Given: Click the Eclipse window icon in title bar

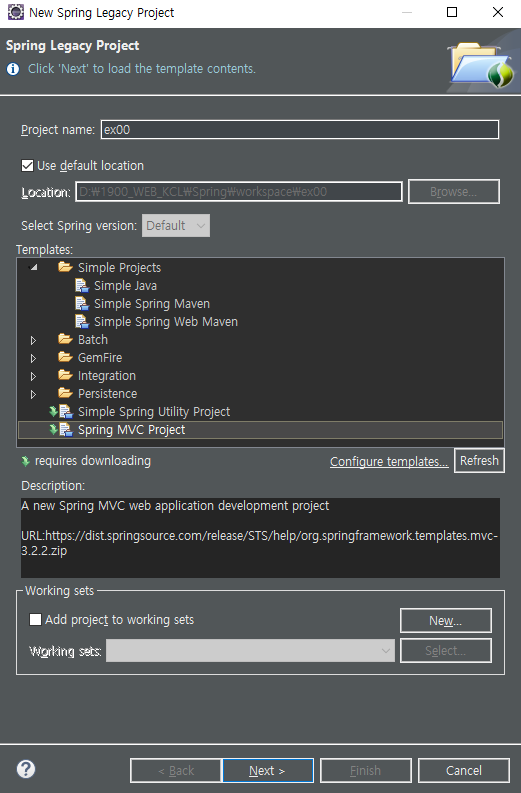Looking at the screenshot, I should (x=16, y=12).
